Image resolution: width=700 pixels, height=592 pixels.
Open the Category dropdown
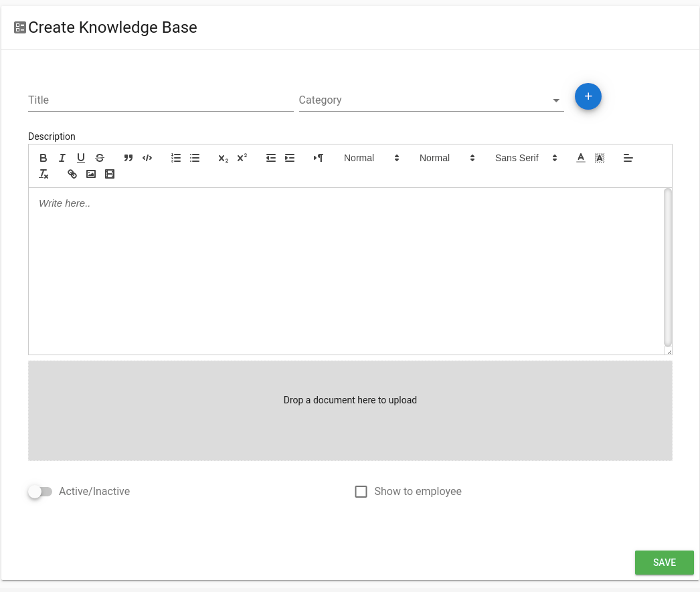(431, 100)
